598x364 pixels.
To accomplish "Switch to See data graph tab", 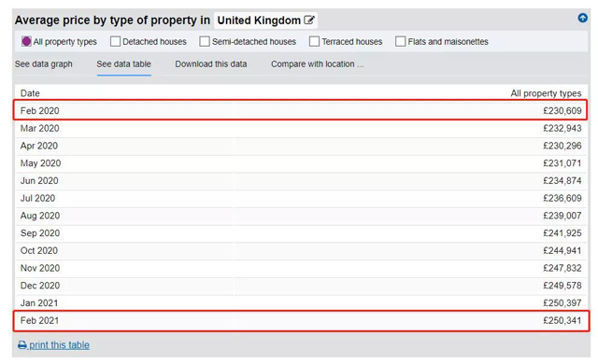I will pos(44,64).
